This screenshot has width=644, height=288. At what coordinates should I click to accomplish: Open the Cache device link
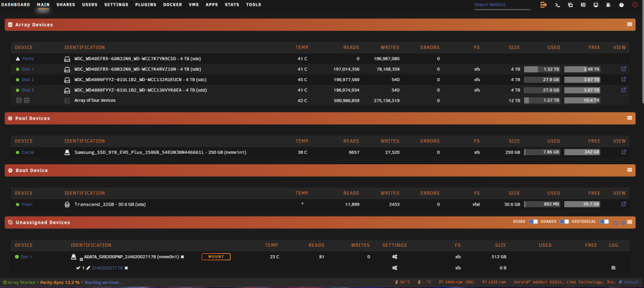(28, 153)
